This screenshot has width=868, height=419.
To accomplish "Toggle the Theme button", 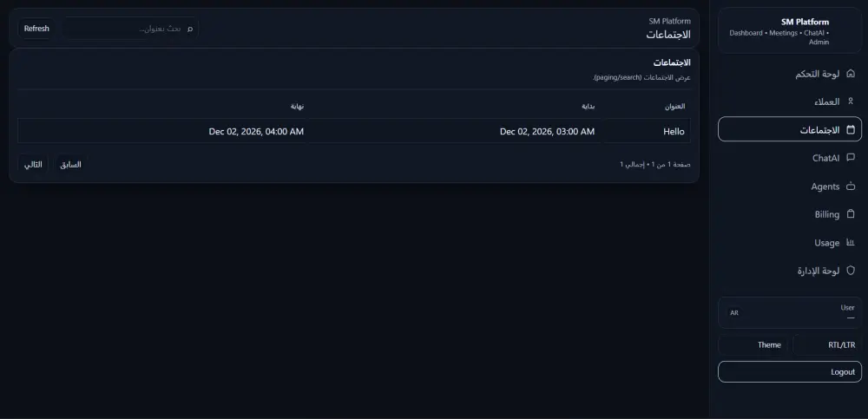I will point(753,345).
